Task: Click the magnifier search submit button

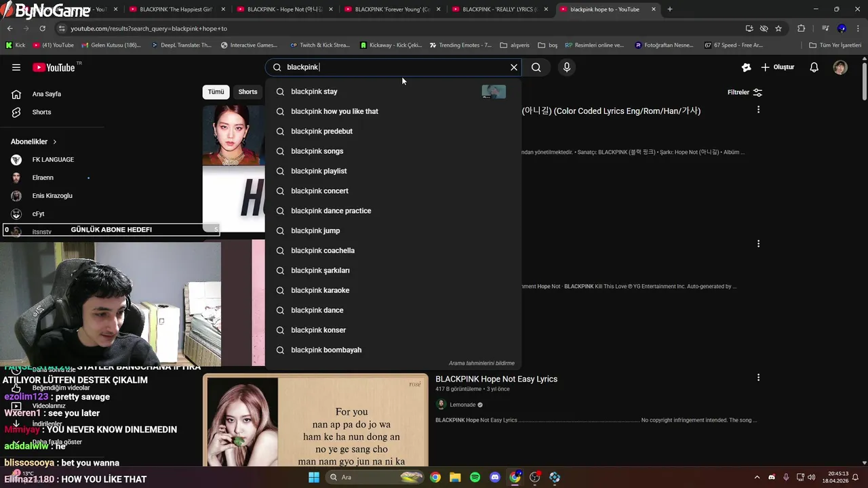Action: [536, 67]
